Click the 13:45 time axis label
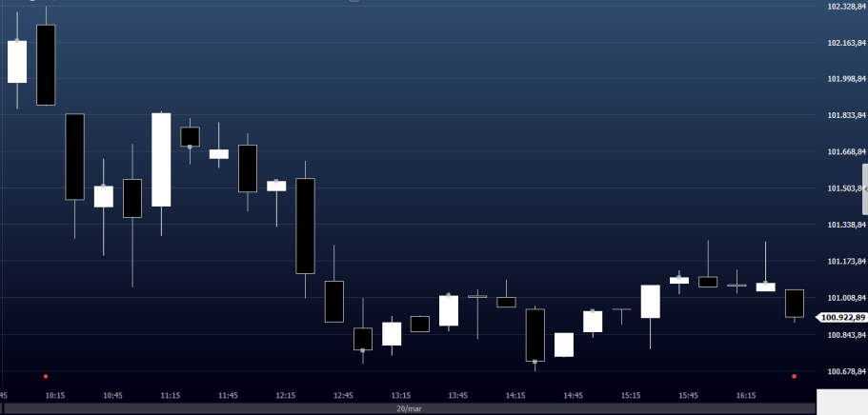This screenshot has width=868, height=415. tap(457, 395)
